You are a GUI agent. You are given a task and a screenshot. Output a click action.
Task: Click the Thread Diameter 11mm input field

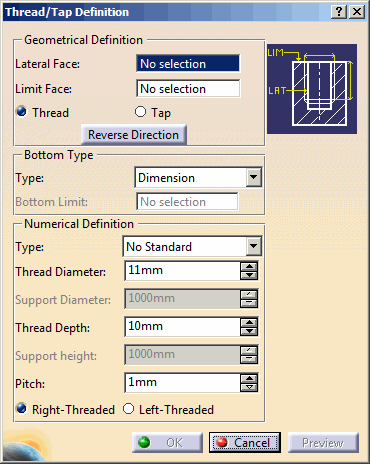coord(182,270)
